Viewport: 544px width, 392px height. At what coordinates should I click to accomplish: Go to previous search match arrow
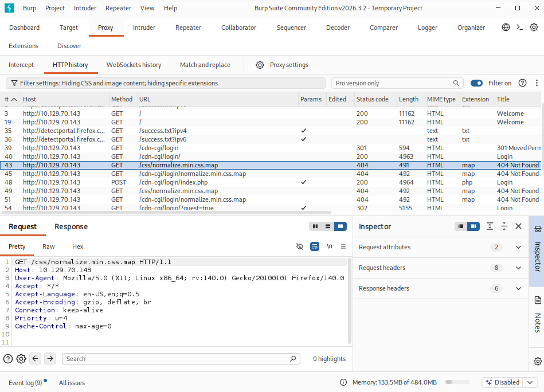click(x=36, y=358)
